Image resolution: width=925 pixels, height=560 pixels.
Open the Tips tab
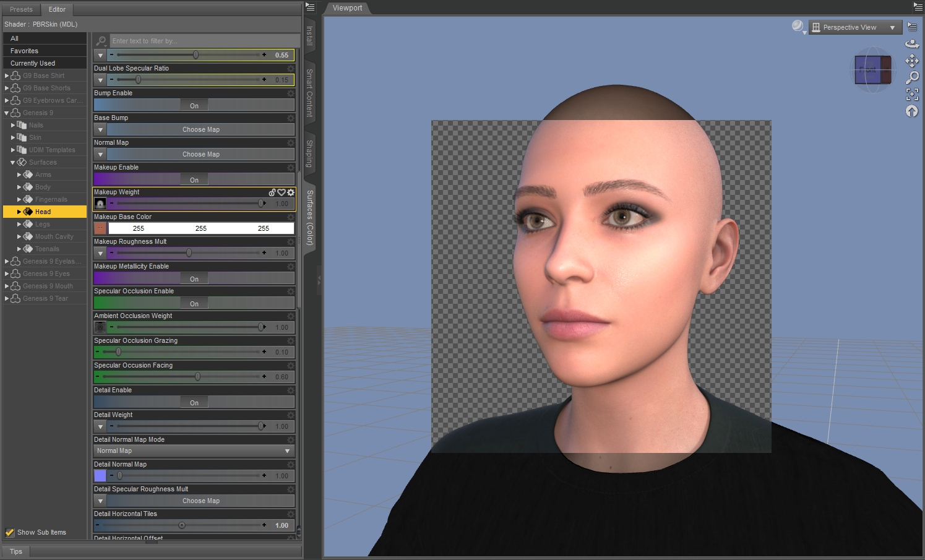[16, 551]
